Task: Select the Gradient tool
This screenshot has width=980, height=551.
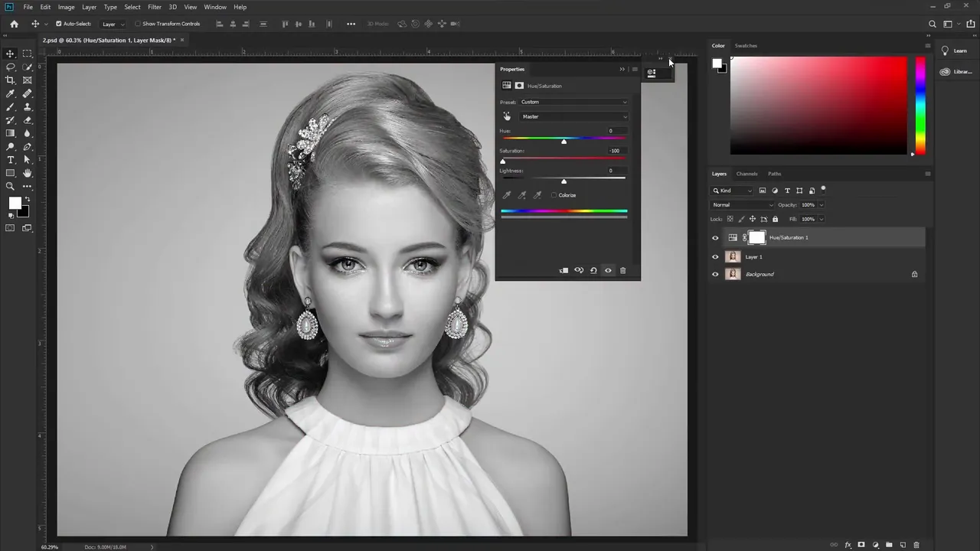Action: pyautogui.click(x=11, y=133)
